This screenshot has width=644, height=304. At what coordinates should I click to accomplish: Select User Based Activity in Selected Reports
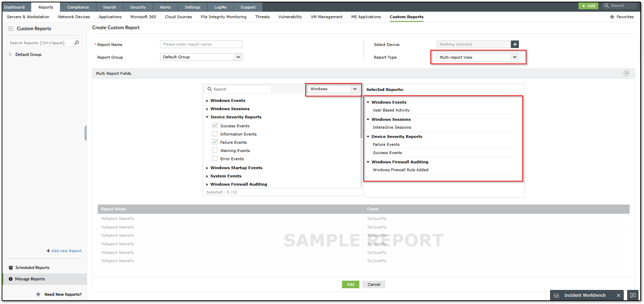tap(391, 110)
